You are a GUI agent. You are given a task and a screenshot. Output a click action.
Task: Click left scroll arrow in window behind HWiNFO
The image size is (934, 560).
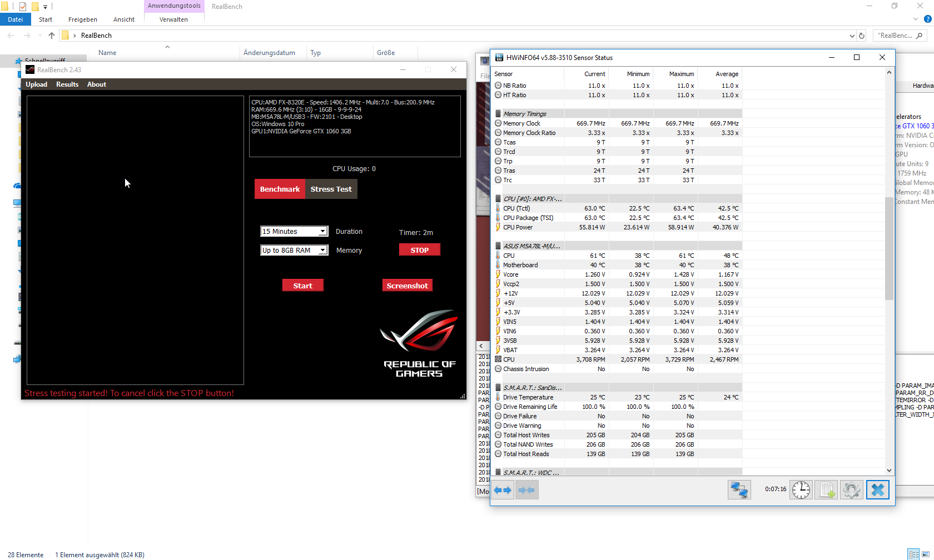tap(481, 346)
